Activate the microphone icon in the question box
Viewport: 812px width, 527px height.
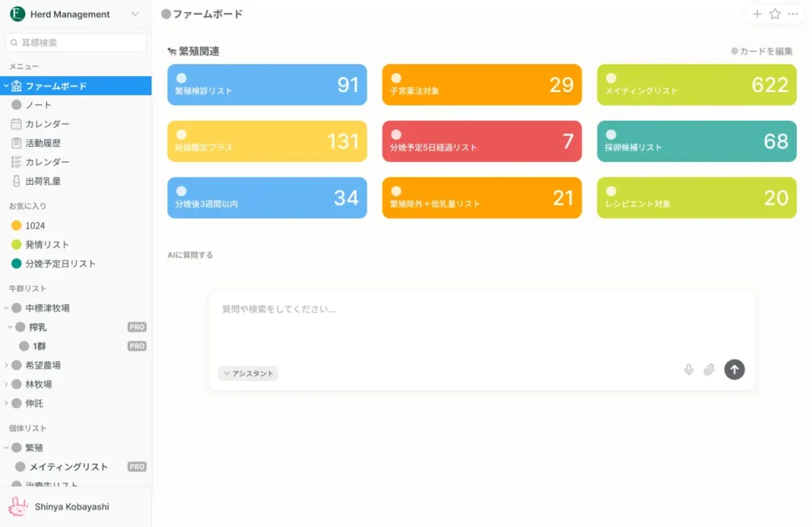(688, 369)
